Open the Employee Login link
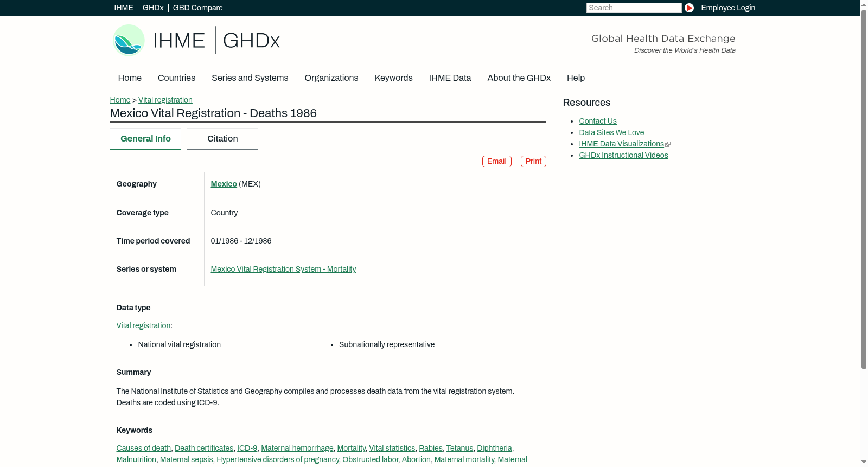 pyautogui.click(x=728, y=8)
